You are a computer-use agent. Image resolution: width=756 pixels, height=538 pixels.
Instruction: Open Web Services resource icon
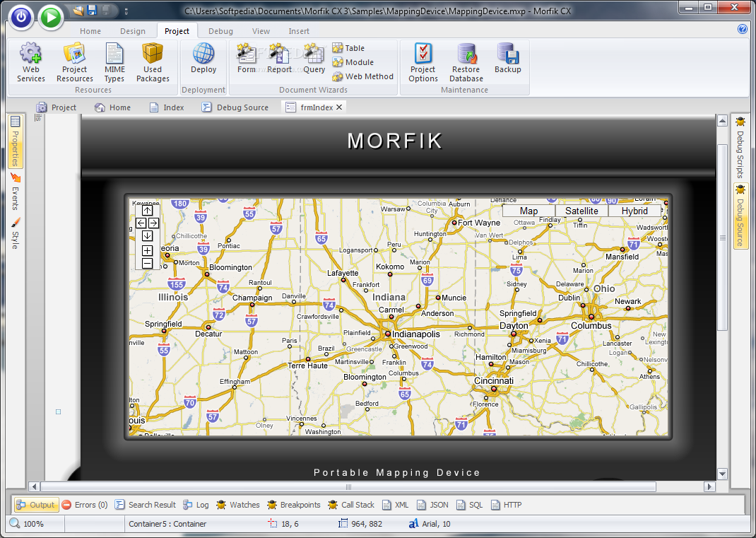[x=31, y=63]
